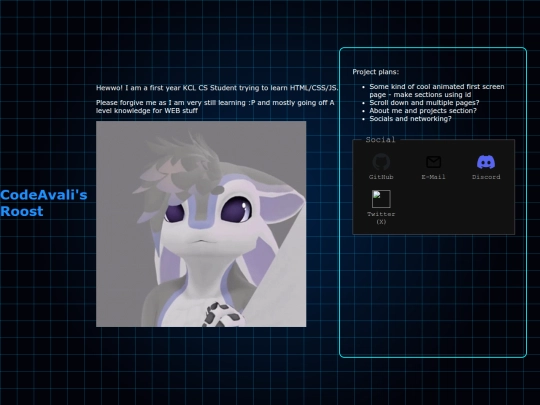Viewport: 540px width, 405px height.
Task: Click the broken Twitter (X) image icon
Action: pyautogui.click(x=381, y=199)
